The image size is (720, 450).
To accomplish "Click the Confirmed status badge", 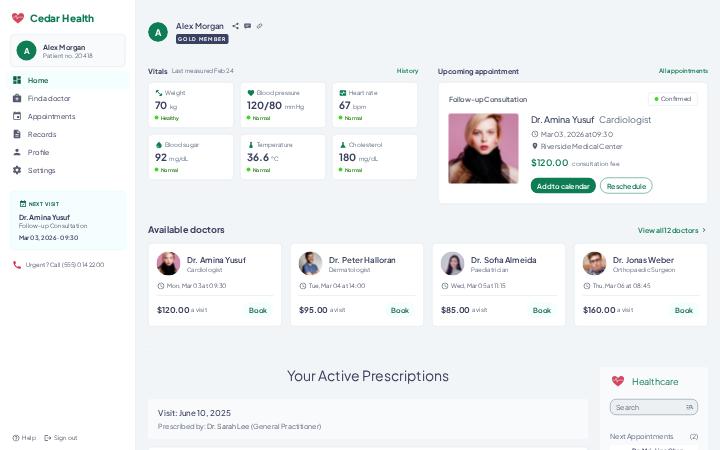I will pos(673,99).
